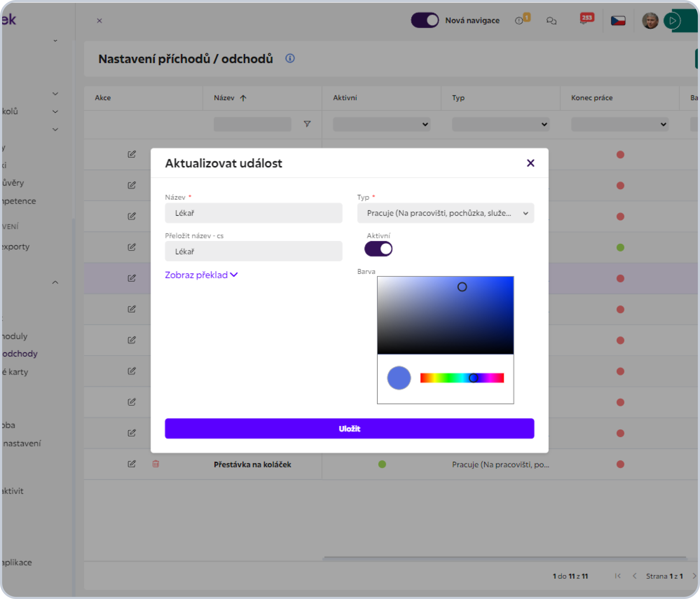Open the úvěry sidebar item

pyautogui.click(x=13, y=183)
